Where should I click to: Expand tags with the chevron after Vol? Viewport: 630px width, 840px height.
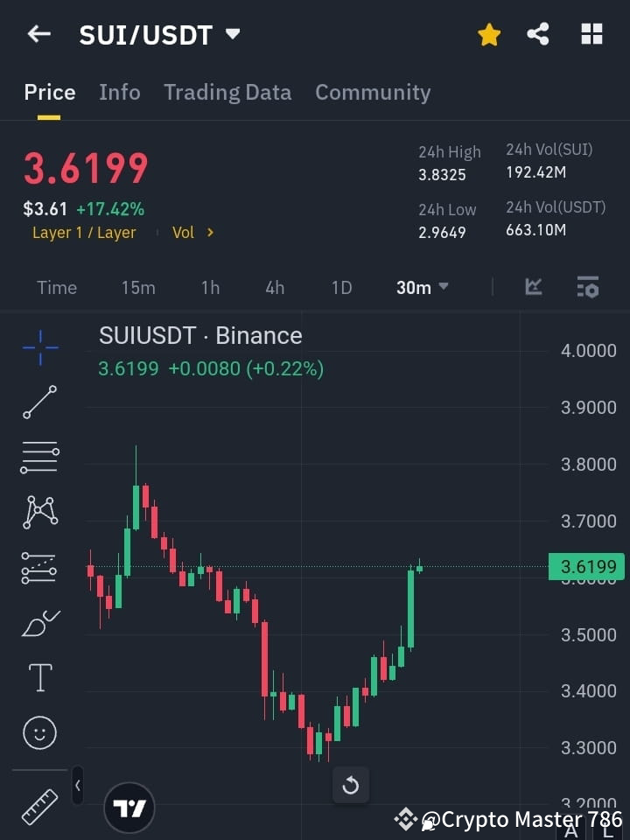210,233
